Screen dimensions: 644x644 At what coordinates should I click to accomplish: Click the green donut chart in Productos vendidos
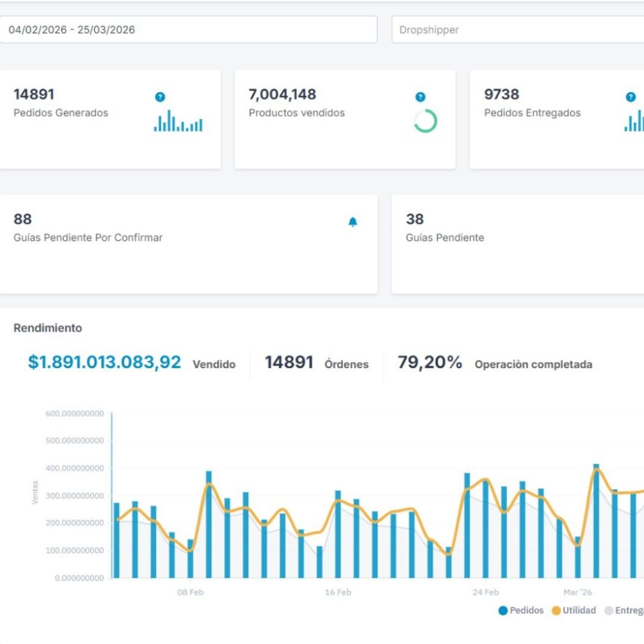click(425, 121)
